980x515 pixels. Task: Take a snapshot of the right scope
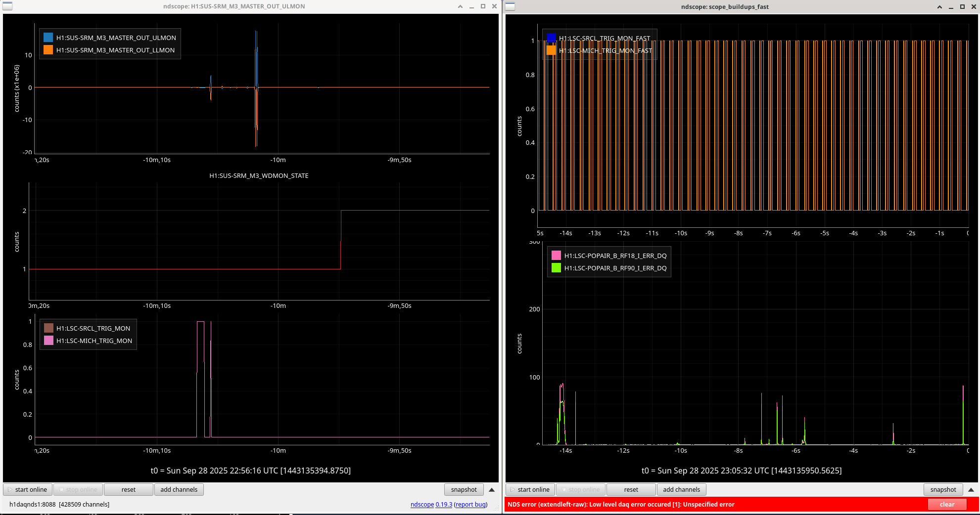click(943, 490)
